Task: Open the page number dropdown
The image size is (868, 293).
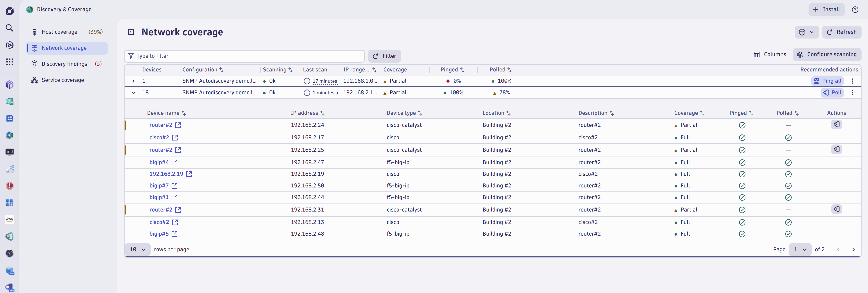Action: pyautogui.click(x=800, y=250)
